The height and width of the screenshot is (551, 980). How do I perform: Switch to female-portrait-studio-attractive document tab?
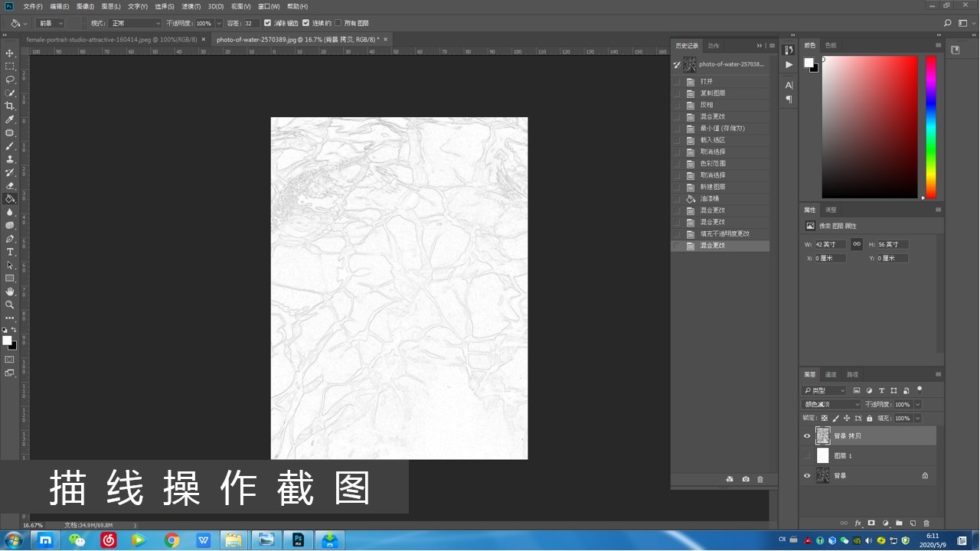pos(112,39)
